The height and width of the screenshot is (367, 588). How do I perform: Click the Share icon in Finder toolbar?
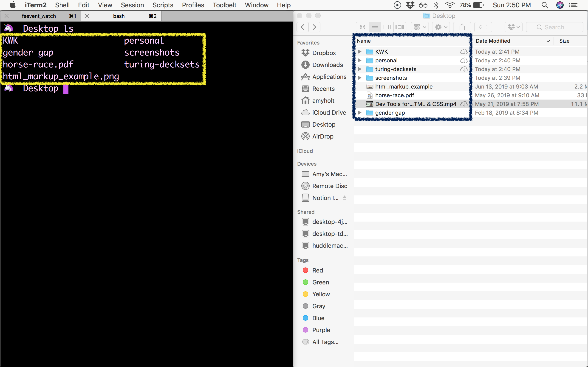(462, 27)
